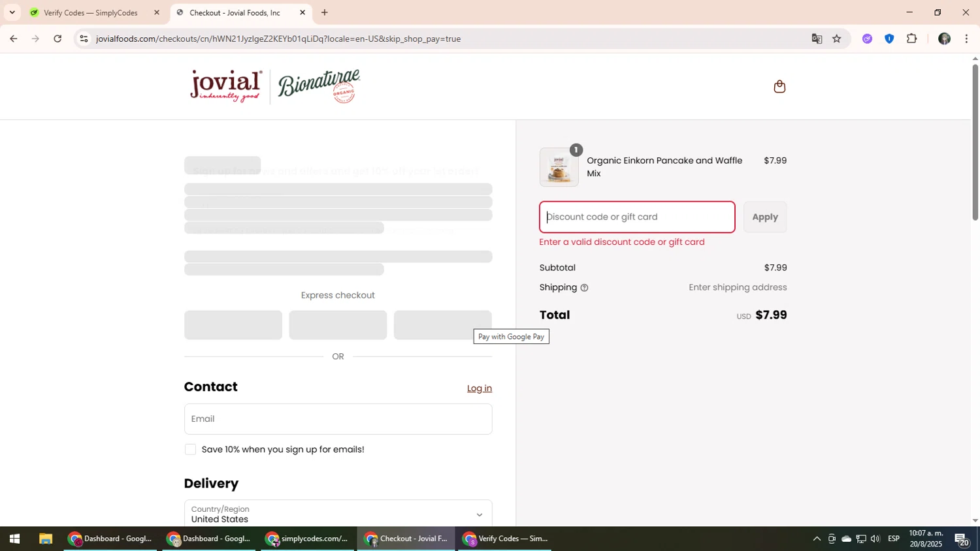Click the Apply discount button
Screen dimensions: 980x551
click(765, 217)
